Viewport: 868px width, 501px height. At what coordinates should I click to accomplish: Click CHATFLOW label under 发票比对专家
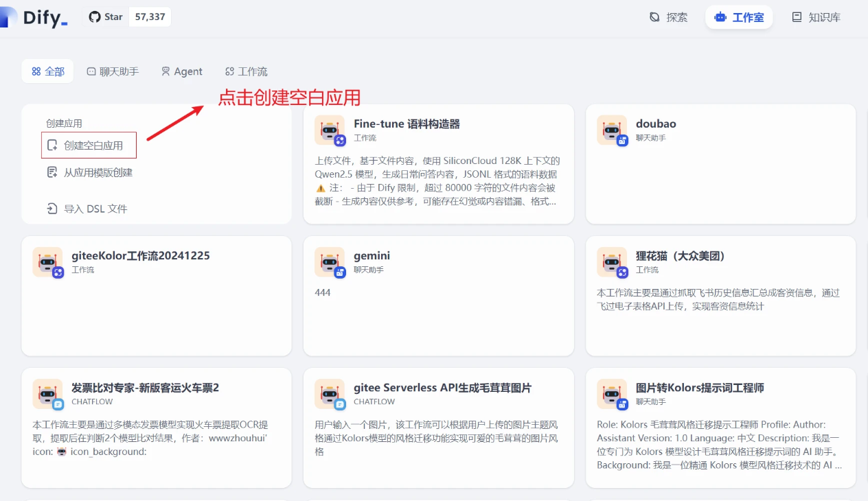pos(92,401)
